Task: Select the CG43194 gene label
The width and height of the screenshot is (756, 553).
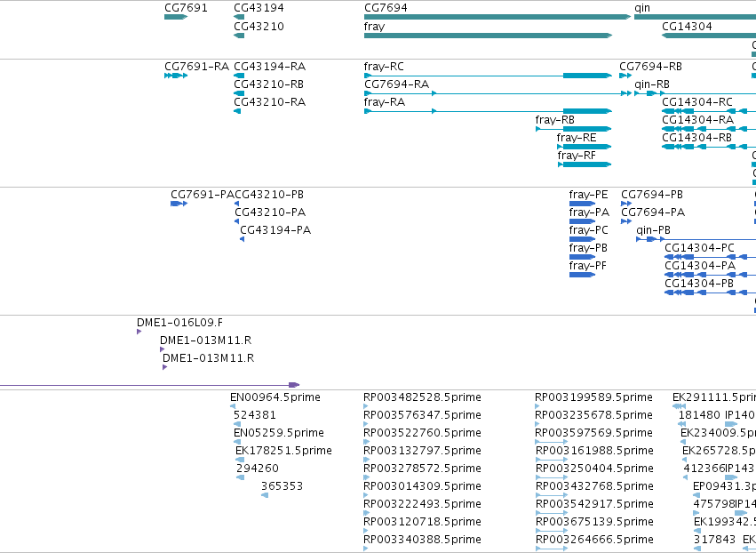Action: coord(259,8)
